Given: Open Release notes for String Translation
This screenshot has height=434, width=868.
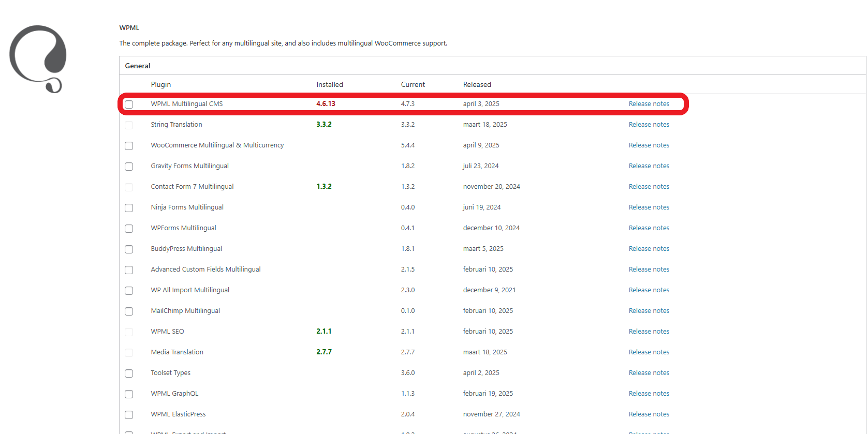Looking at the screenshot, I should (x=649, y=125).
